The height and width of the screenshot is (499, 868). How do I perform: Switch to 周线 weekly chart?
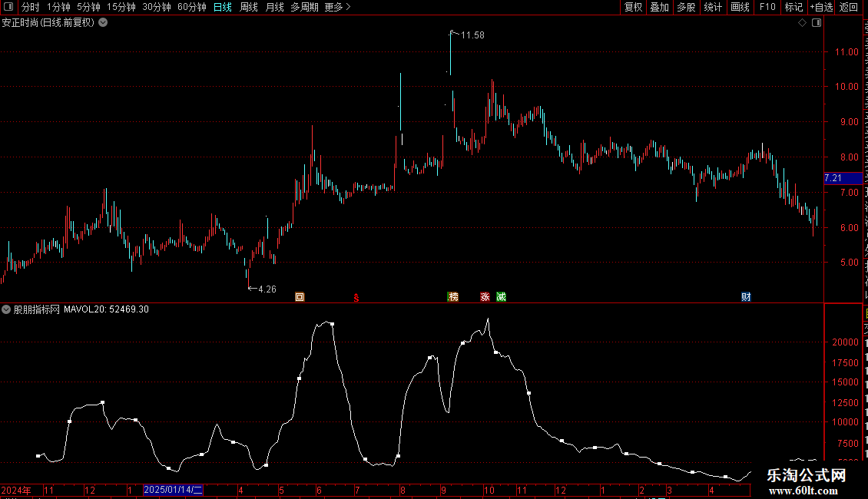pyautogui.click(x=249, y=7)
